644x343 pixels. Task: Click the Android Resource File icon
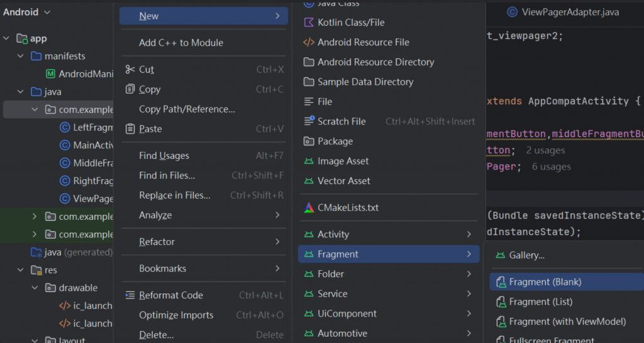(308, 43)
